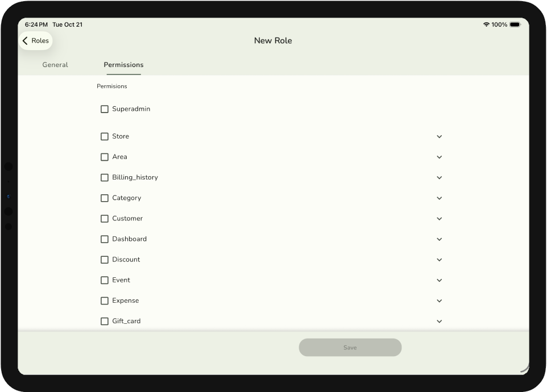The image size is (547, 392).
Task: Click the Save button
Action: tap(350, 348)
